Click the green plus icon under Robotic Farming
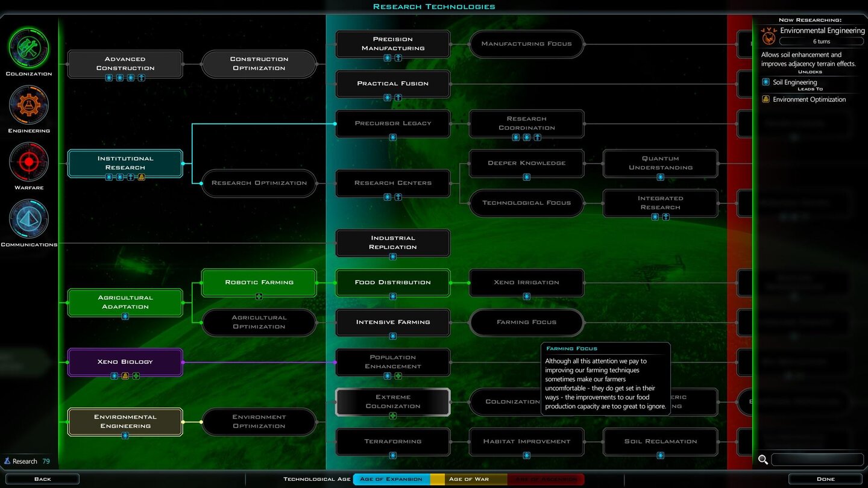868x488 pixels. coord(259,296)
